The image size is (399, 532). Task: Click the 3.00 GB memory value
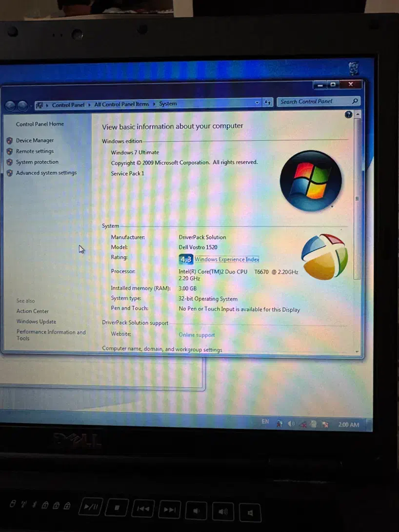coord(187,288)
